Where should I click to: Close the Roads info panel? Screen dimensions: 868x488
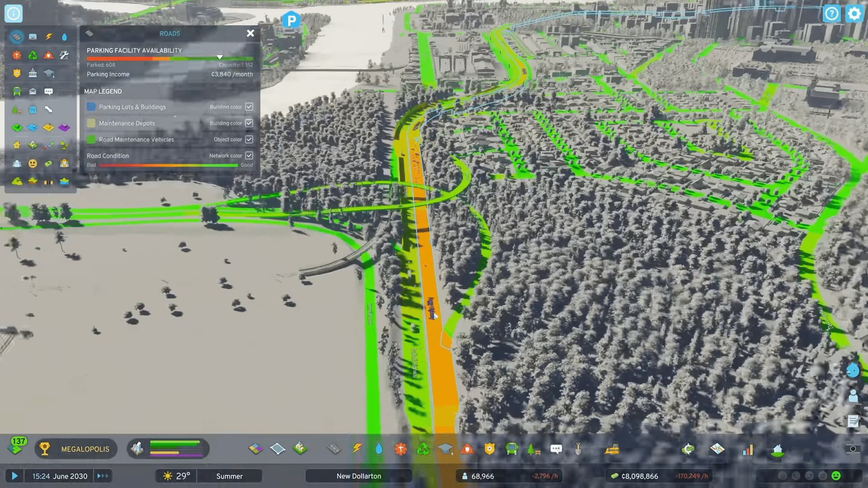click(x=250, y=33)
